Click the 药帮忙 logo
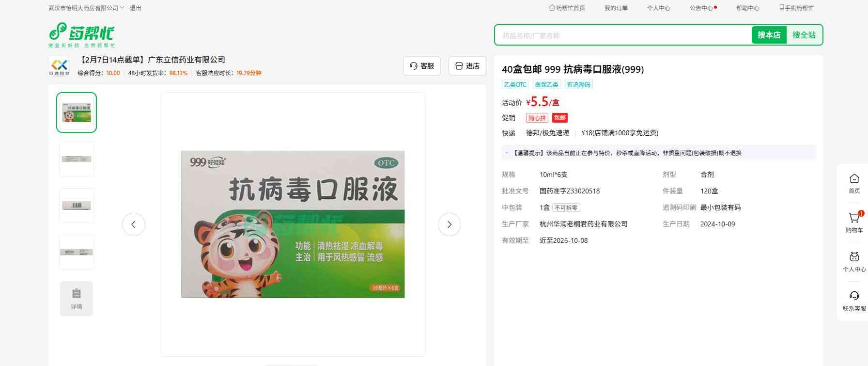The width and height of the screenshot is (868, 366). (x=81, y=35)
